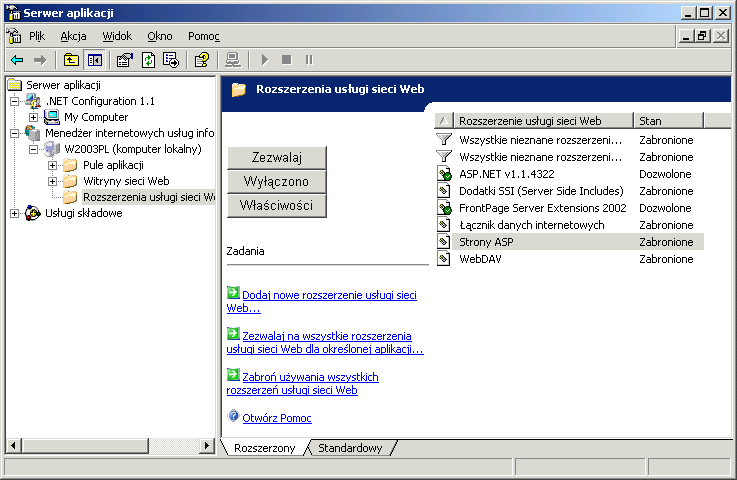This screenshot has width=737, height=480.
Task: Click the Otwórz Pomoc link
Action: click(277, 418)
